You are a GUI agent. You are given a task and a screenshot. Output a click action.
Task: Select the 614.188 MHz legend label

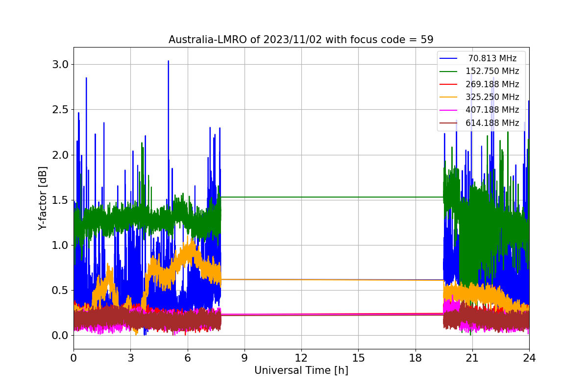(x=492, y=123)
